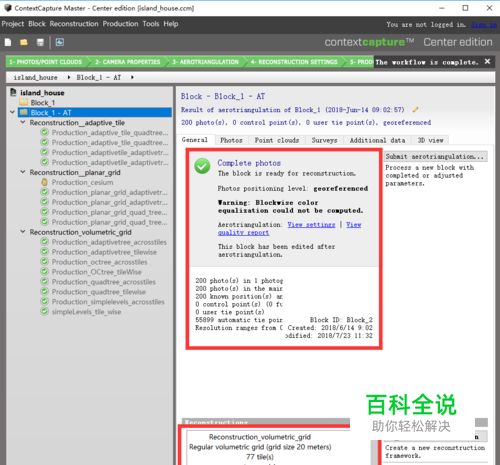Open the Project menu

point(13,24)
